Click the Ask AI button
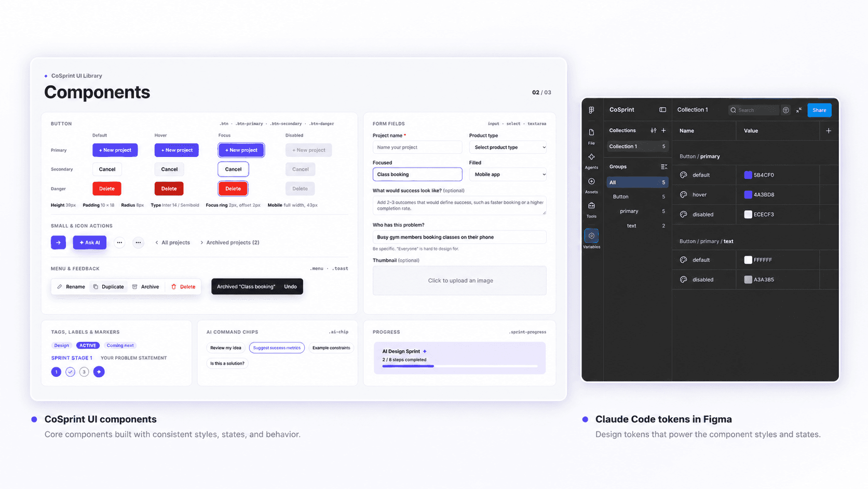The image size is (868, 489). tap(90, 243)
